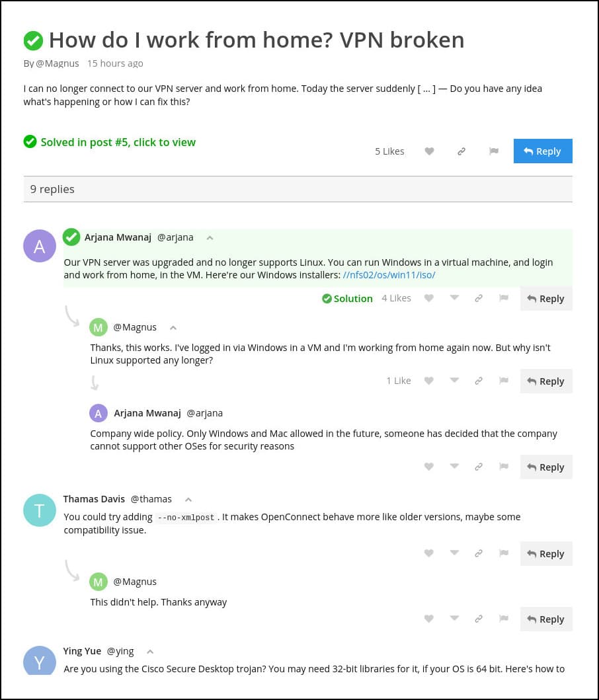This screenshot has height=700, width=599.
Task: Flag the original VPN broken post
Action: [x=493, y=151]
